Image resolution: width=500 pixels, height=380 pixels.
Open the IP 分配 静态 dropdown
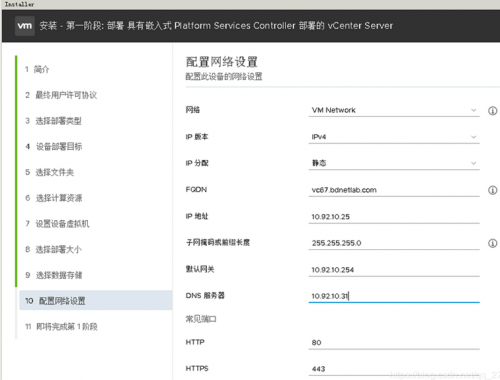click(394, 163)
